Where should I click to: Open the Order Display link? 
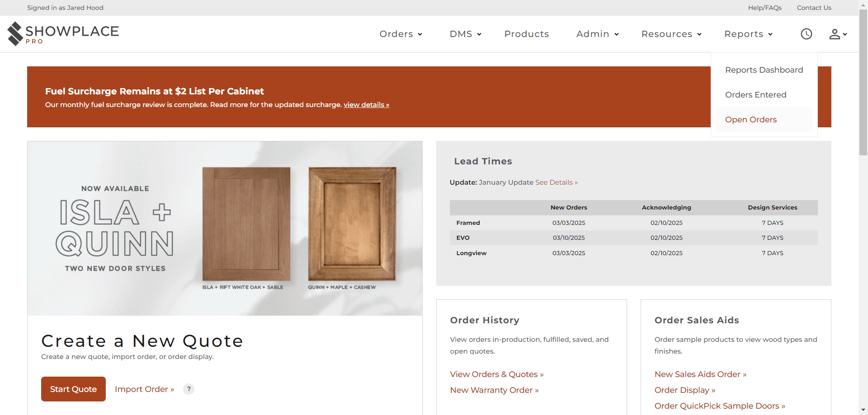coord(685,390)
